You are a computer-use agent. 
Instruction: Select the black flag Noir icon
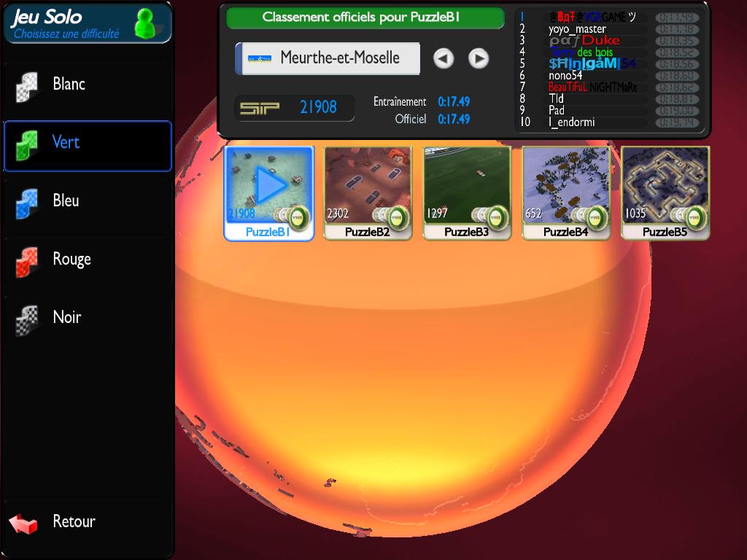[x=27, y=320]
